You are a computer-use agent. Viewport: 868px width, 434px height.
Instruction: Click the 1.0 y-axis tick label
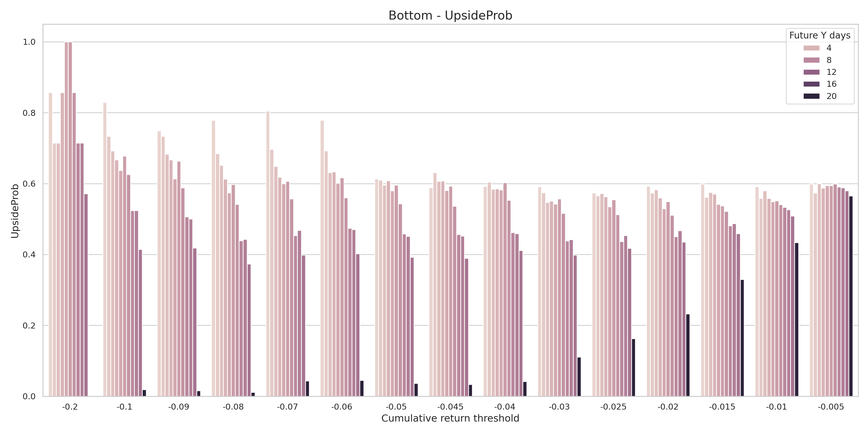29,42
